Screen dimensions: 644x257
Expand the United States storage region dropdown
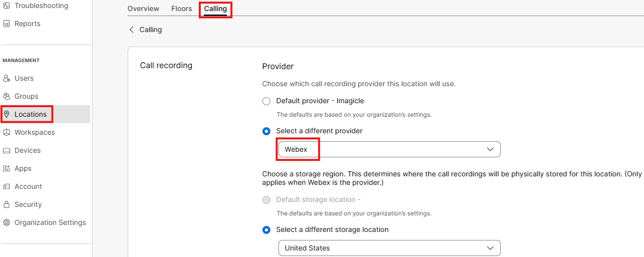(x=389, y=248)
